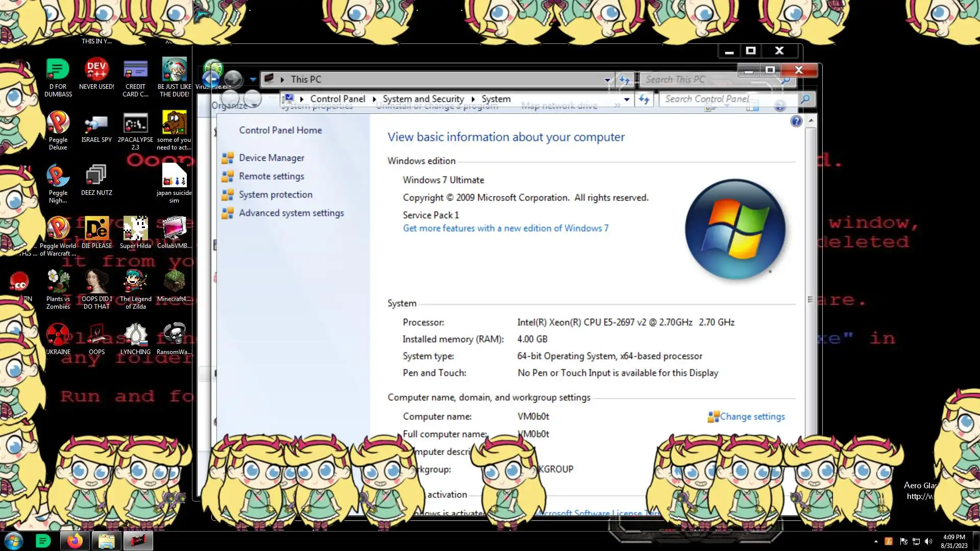Open Device Manager from the sidebar
980x551 pixels.
coord(271,158)
